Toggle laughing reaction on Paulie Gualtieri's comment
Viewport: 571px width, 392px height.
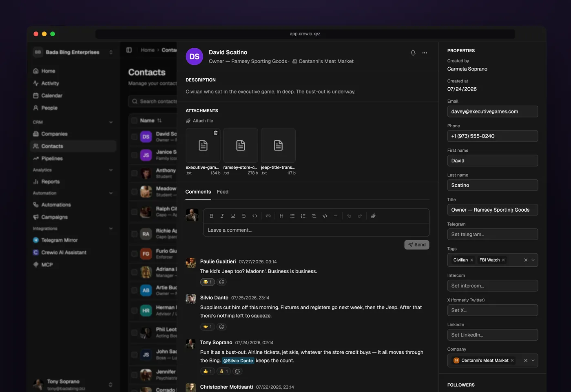208,282
